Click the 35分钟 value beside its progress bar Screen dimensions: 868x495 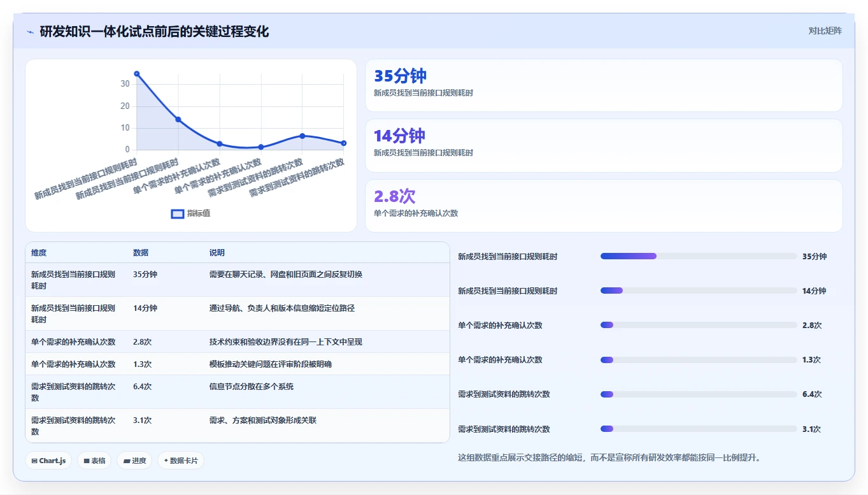coord(815,257)
